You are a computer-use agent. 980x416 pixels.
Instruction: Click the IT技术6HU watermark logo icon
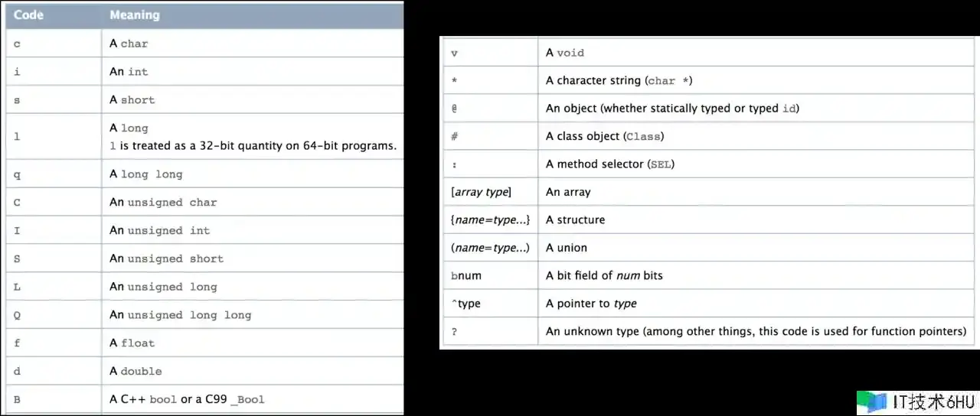[872, 402]
